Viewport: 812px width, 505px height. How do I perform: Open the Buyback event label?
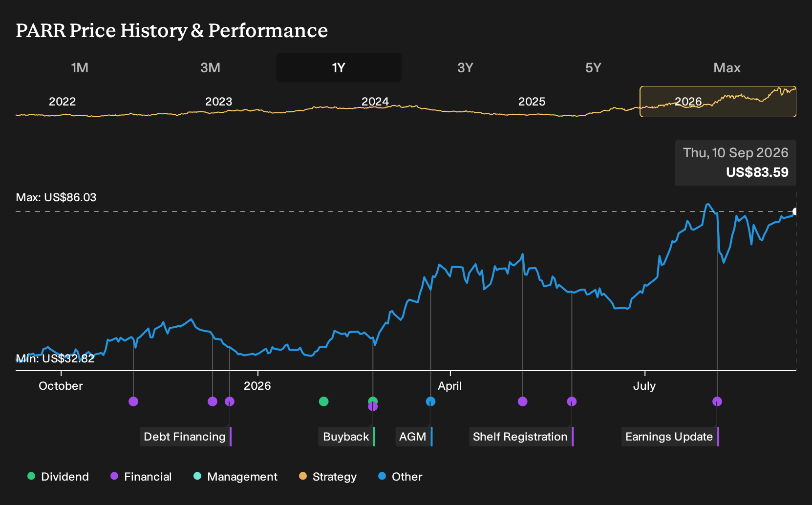point(347,437)
